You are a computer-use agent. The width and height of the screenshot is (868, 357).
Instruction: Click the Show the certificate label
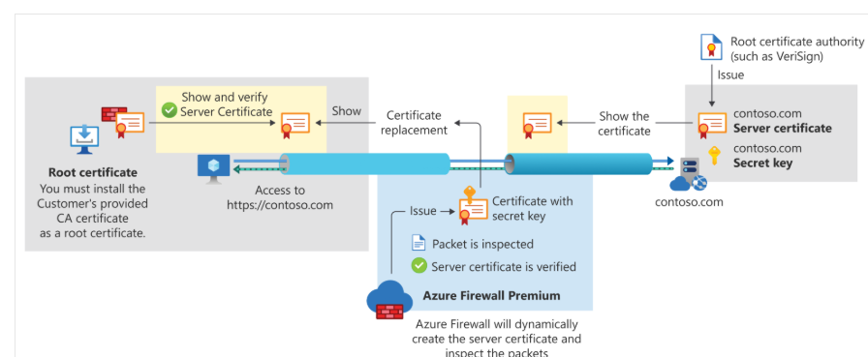pos(624,124)
